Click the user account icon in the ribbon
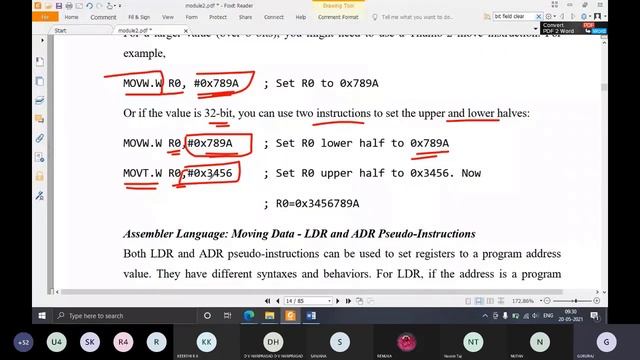 [597, 16]
